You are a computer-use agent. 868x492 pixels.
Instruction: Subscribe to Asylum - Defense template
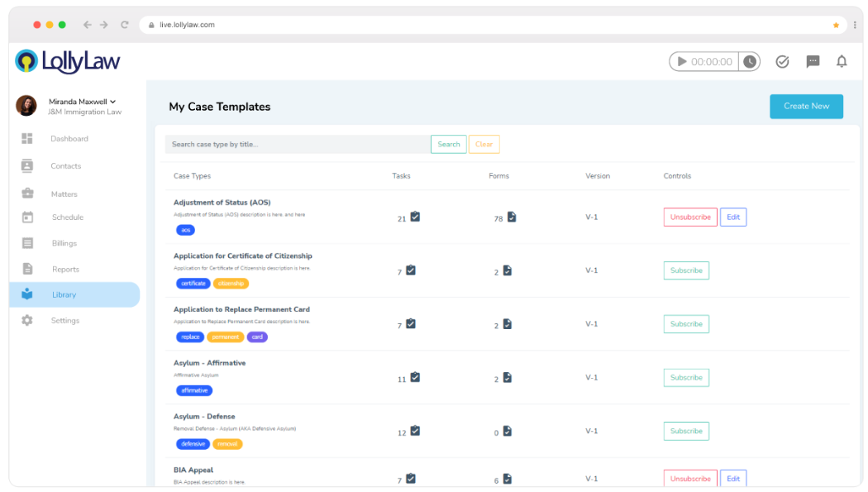686,431
